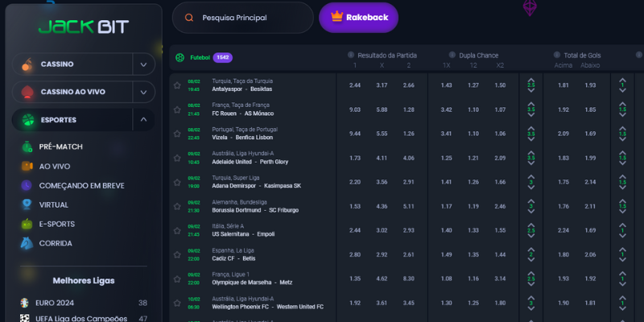644x322 pixels.
Task: Favorite the Adana Demirspor - Kasimpasa SK match
Action: [x=177, y=183]
